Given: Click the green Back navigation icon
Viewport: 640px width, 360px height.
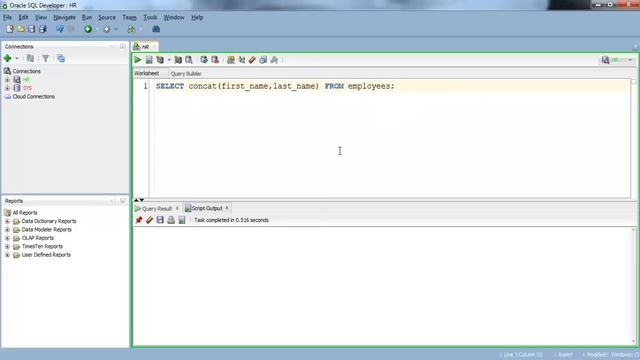Looking at the screenshot, I should tap(88, 29).
